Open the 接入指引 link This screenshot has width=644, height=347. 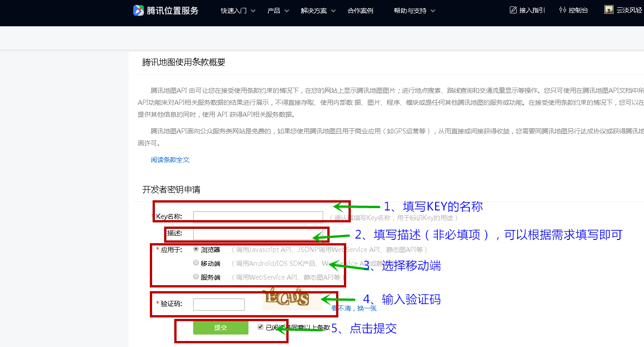[x=532, y=10]
